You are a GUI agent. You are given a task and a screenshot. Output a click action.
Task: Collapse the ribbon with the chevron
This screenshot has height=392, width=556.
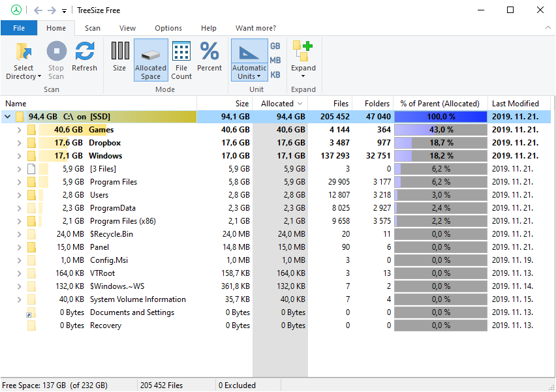click(x=548, y=27)
